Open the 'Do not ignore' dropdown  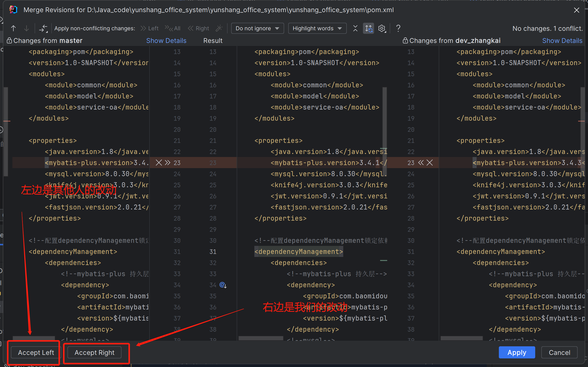tap(257, 28)
